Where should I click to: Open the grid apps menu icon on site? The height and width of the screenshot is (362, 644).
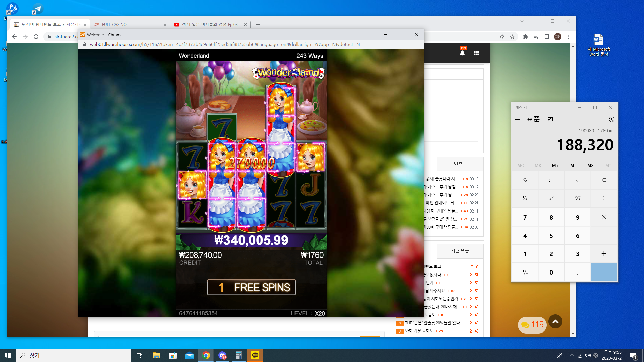[x=476, y=53]
